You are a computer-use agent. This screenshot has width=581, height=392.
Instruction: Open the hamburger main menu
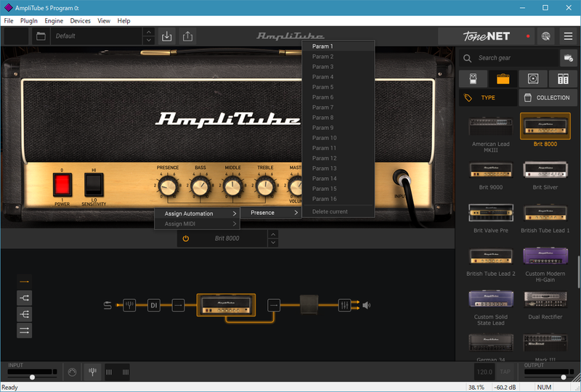pos(567,36)
